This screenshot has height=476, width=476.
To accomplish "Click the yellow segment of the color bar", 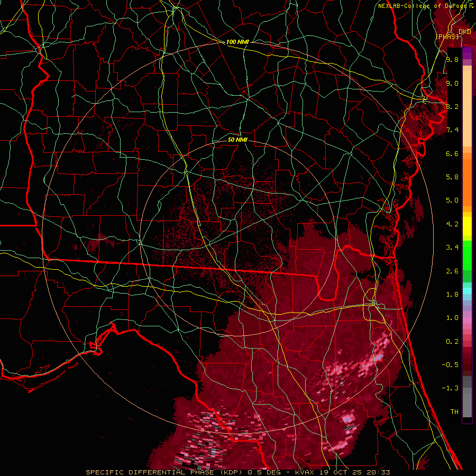I will pos(467,226).
